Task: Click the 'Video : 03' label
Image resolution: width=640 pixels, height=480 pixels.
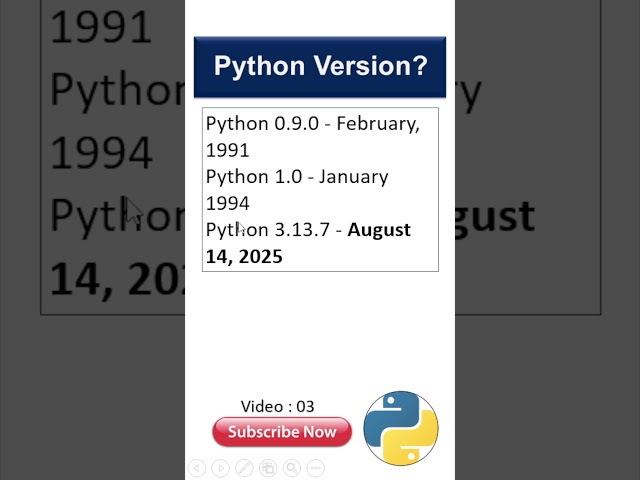Action: coord(278,407)
